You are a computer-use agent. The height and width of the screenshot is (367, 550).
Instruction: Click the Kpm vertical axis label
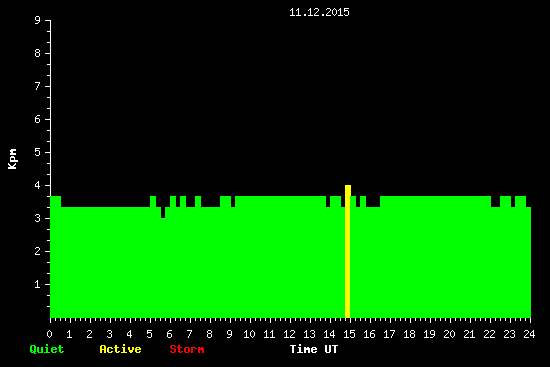coord(12,159)
